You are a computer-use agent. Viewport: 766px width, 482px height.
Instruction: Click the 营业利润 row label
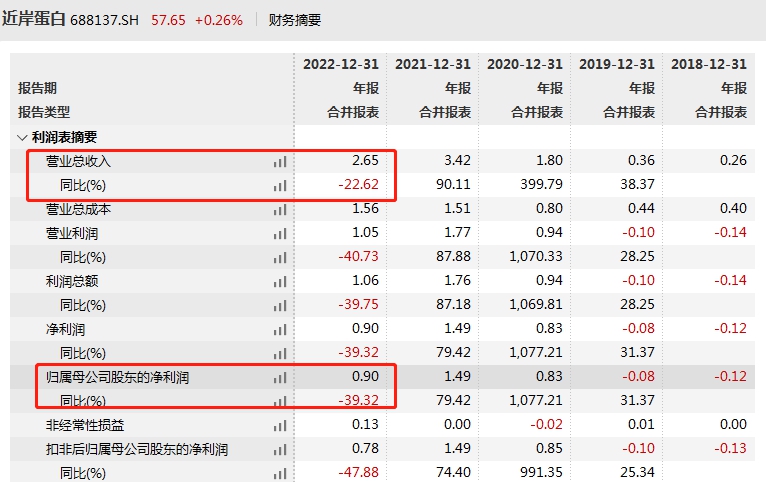(x=72, y=233)
